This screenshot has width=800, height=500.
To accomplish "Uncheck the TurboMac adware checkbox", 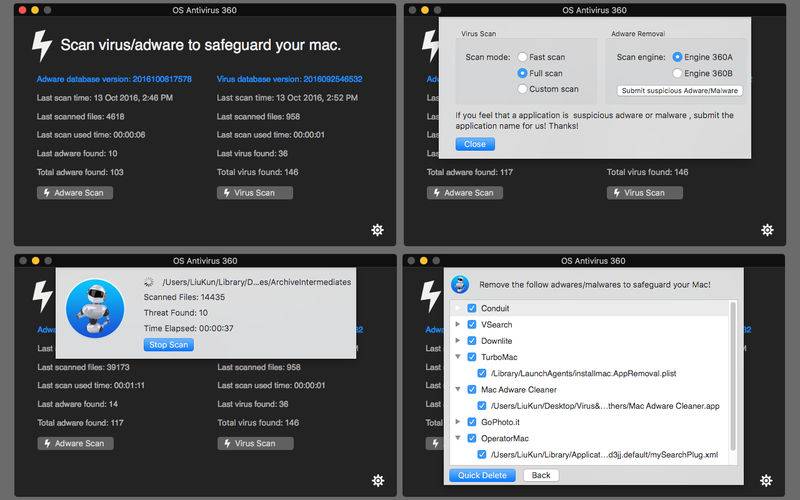I will click(x=472, y=357).
